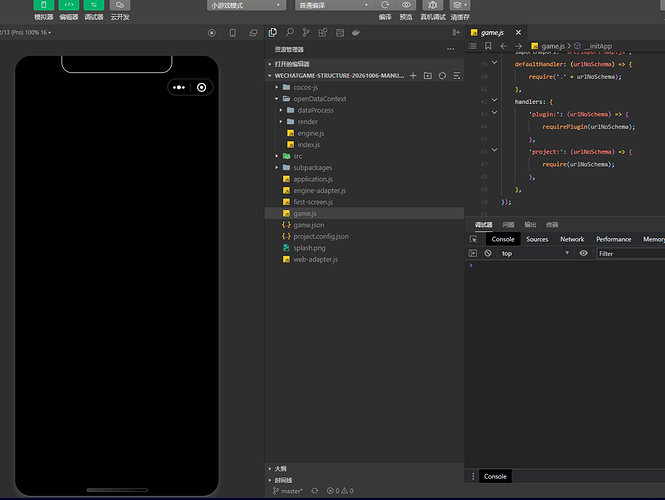This screenshot has width=665, height=500.
Task: Open index.js in openDataContext
Action: pyautogui.click(x=308, y=145)
